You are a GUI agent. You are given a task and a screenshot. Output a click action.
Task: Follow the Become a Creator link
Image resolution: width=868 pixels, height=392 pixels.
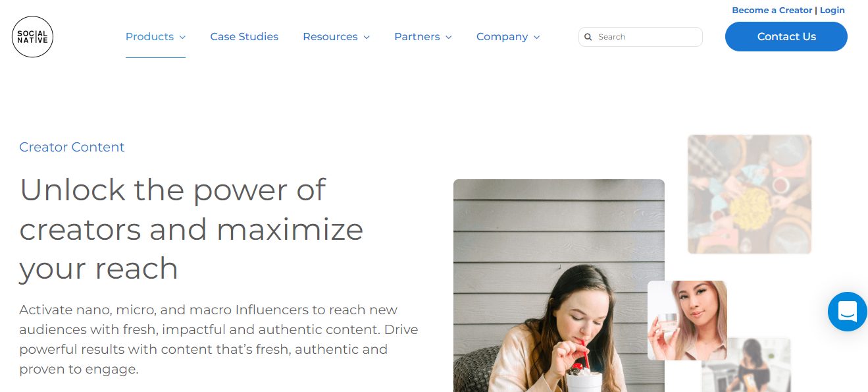coord(772,11)
